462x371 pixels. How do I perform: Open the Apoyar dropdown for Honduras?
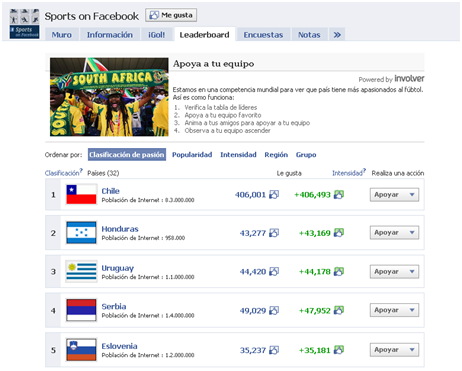point(394,233)
